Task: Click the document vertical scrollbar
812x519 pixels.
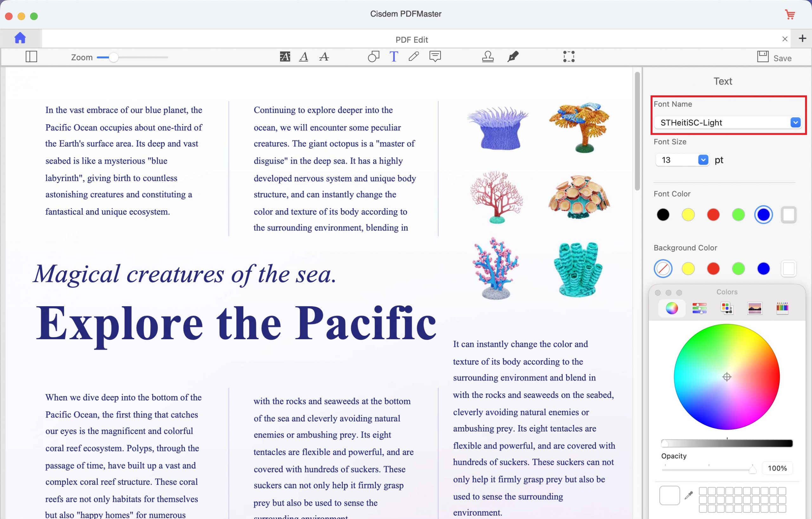Action: tap(637, 132)
